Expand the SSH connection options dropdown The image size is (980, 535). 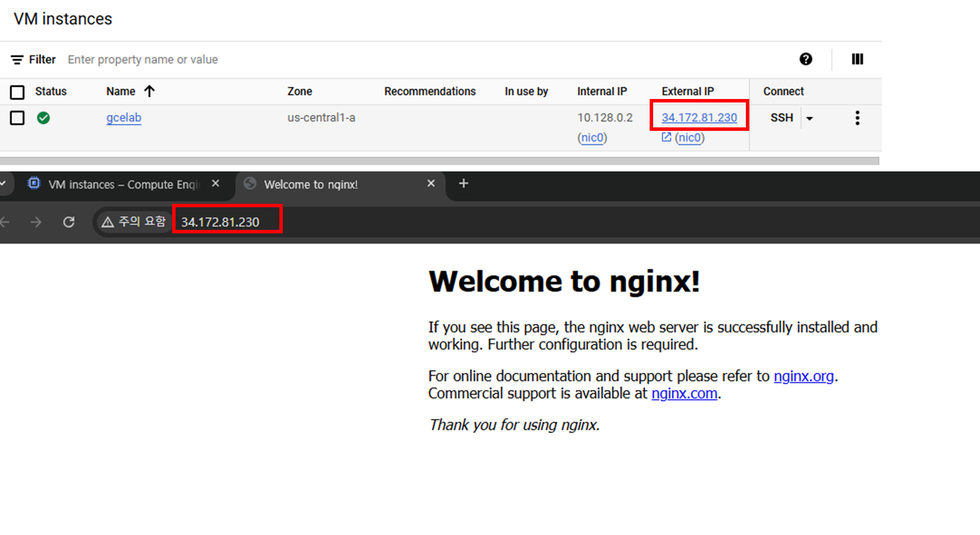(810, 119)
